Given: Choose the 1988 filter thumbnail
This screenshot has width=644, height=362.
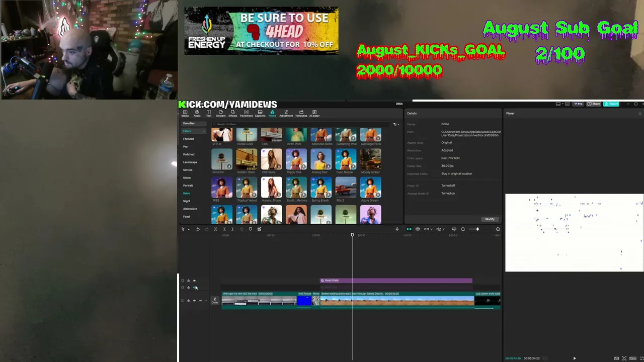Looking at the screenshot, I should coord(222,188).
